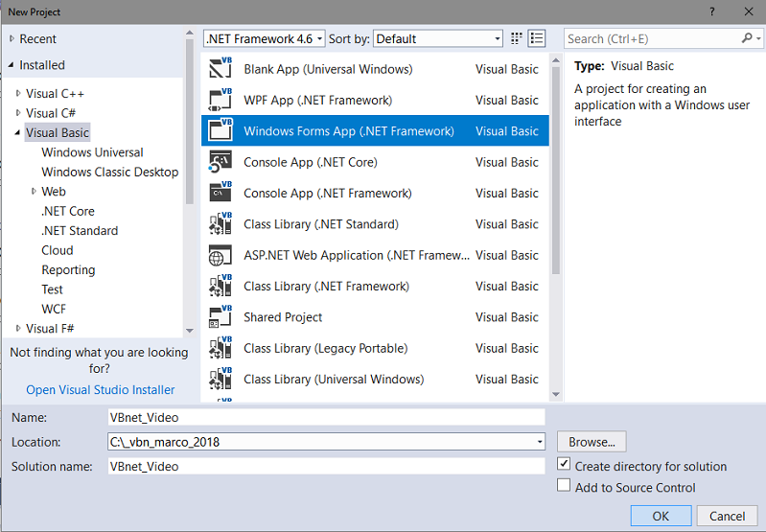Screen dimensions: 766x532
Task: Click the Solution name input field
Action: 326,466
